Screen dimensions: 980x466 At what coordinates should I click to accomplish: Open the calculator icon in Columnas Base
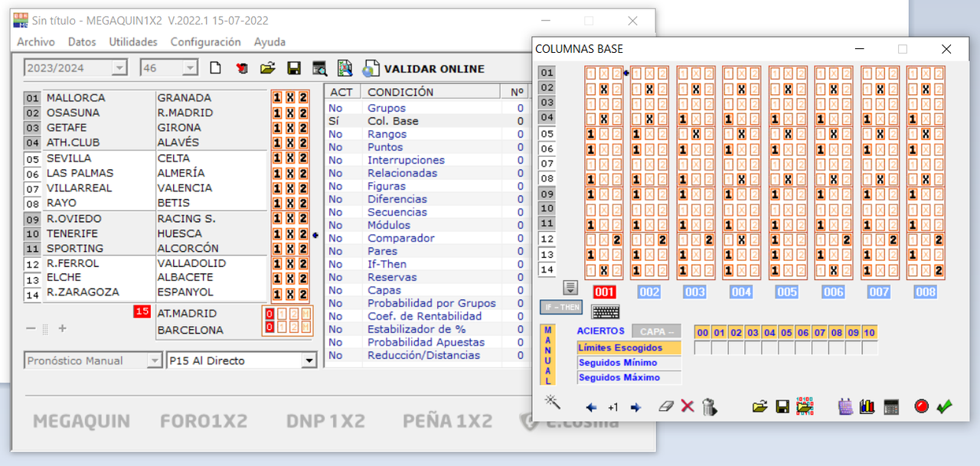(x=890, y=407)
